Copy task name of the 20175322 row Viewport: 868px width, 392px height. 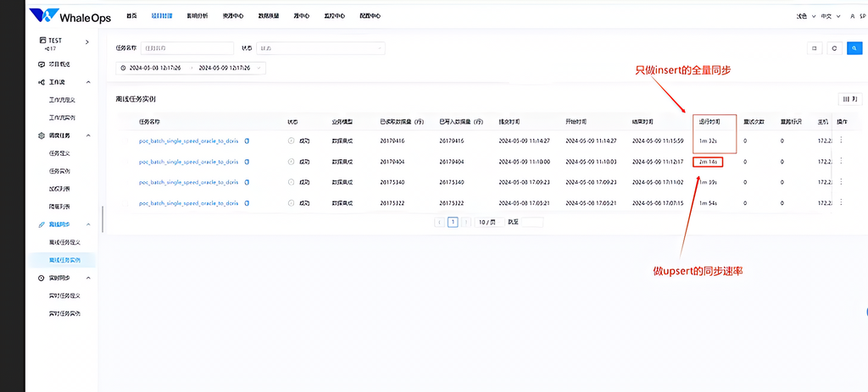247,202
